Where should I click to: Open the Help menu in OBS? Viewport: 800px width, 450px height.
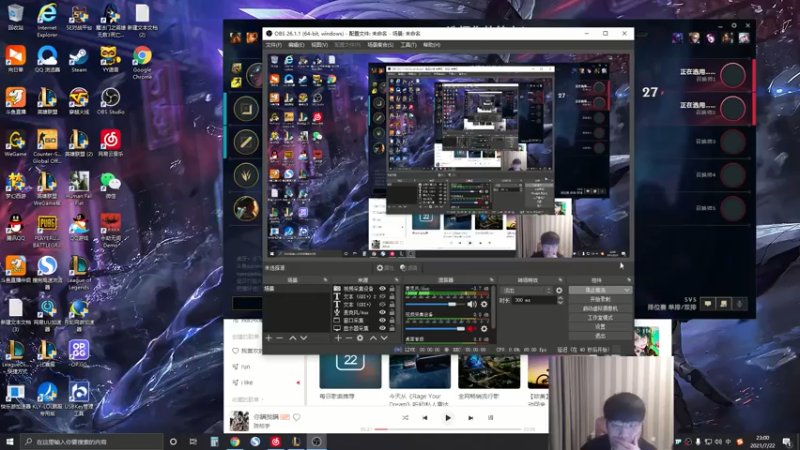pyautogui.click(x=432, y=45)
